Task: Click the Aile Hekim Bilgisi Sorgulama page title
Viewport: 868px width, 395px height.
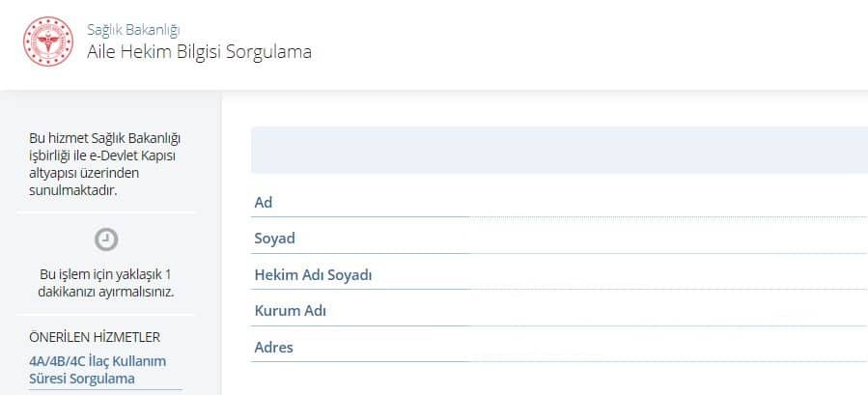Action: click(199, 52)
